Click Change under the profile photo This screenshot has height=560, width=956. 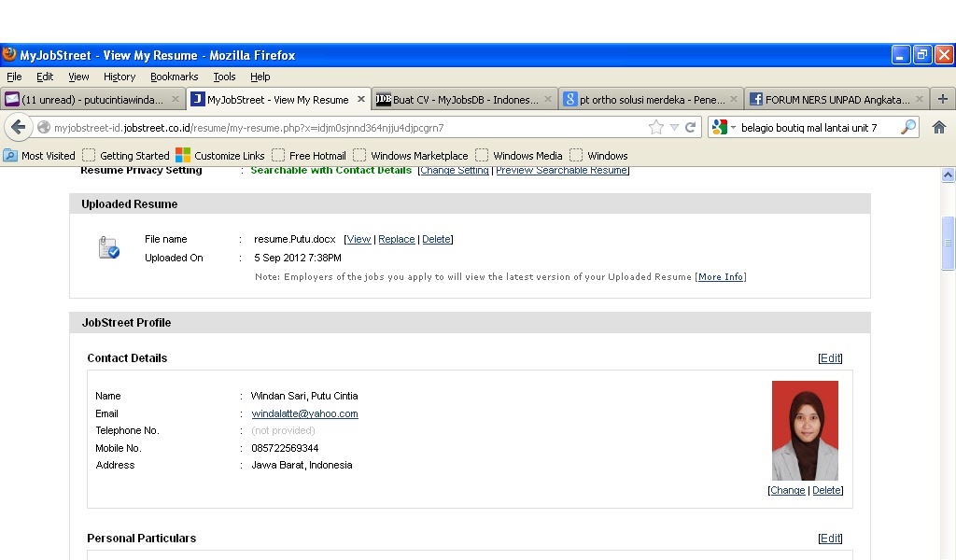(x=787, y=490)
